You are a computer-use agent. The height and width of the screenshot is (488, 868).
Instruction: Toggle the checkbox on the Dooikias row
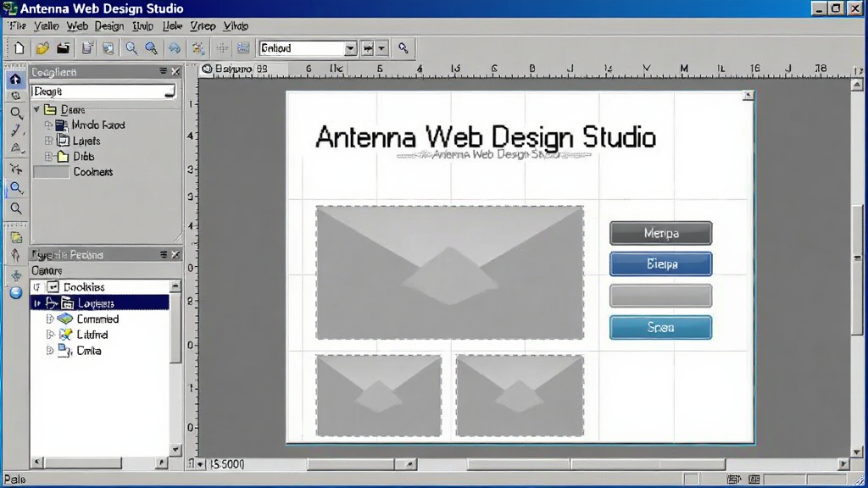pos(53,286)
